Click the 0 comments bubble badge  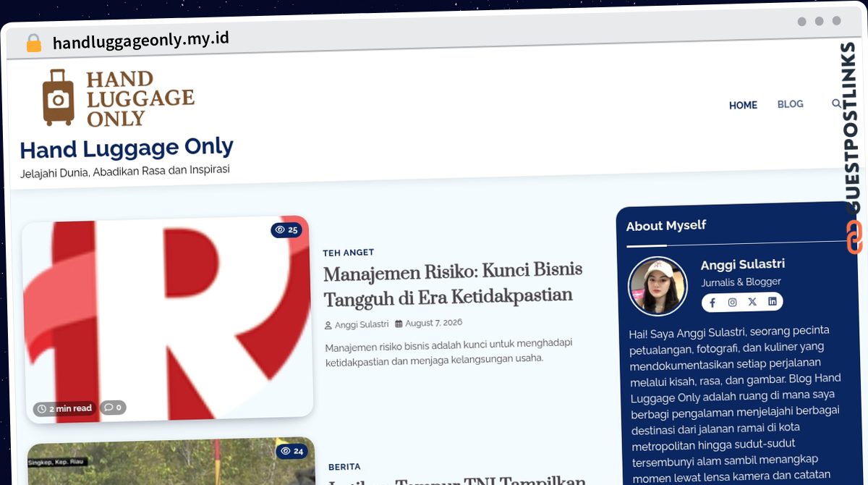(113, 407)
